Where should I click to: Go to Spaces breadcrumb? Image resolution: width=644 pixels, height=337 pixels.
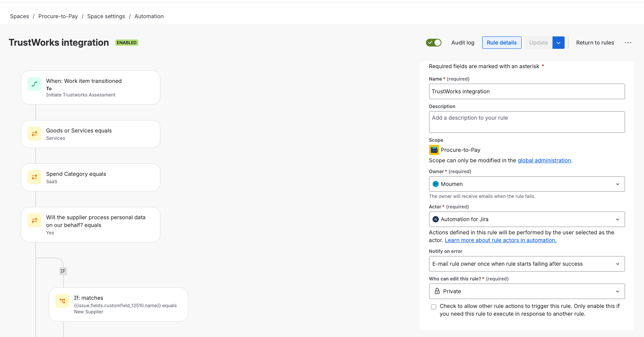(19, 16)
